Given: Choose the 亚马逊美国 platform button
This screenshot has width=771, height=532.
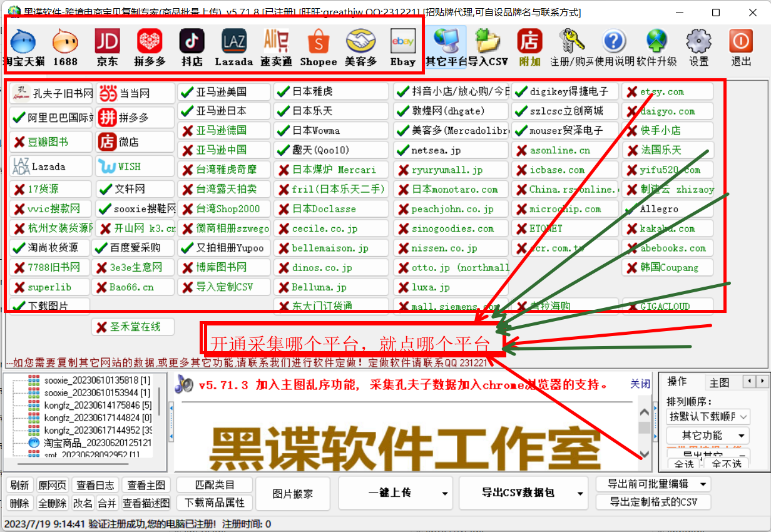Looking at the screenshot, I should click(224, 91).
